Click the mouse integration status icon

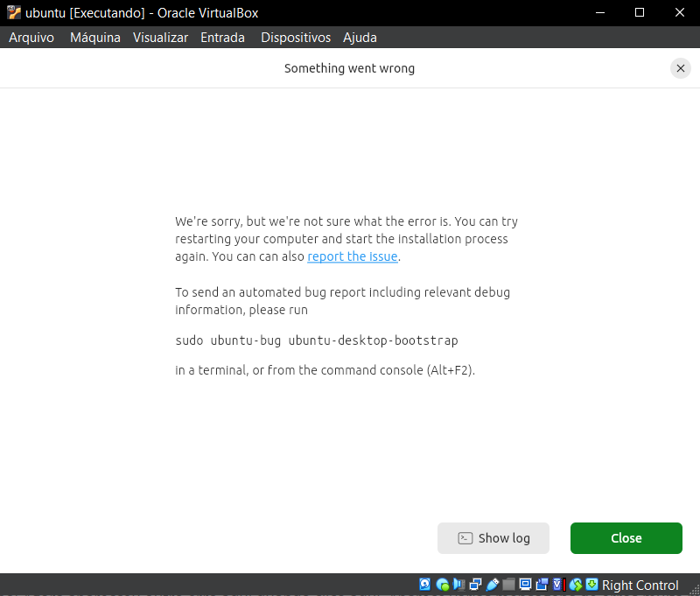click(576, 585)
